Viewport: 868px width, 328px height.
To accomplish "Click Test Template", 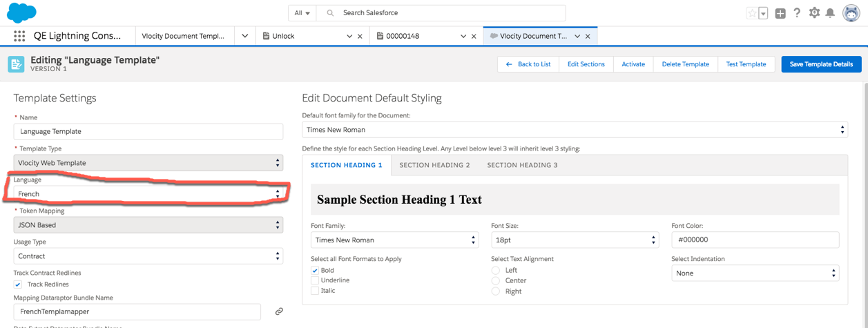I will click(x=746, y=64).
